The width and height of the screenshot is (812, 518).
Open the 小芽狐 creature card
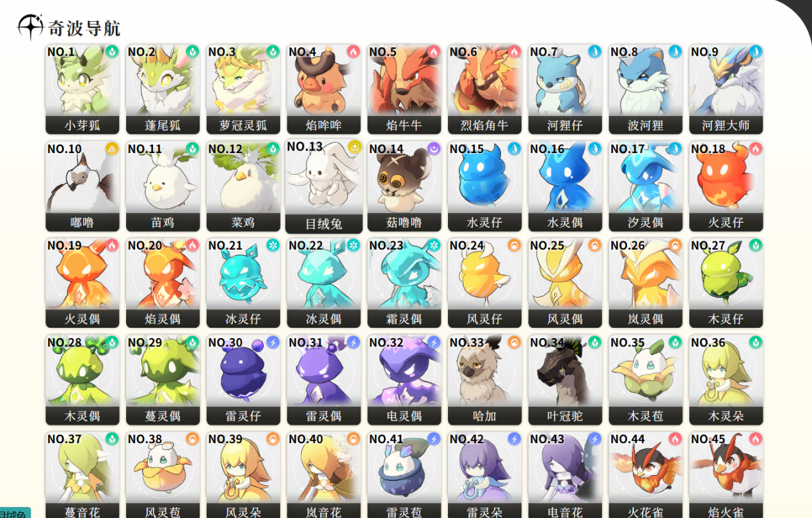tap(83, 89)
